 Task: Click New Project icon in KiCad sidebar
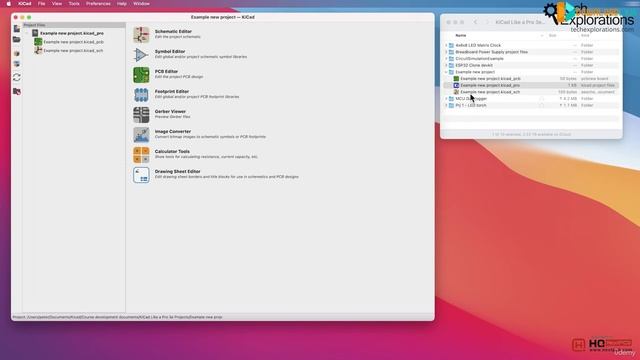pyautogui.click(x=17, y=29)
